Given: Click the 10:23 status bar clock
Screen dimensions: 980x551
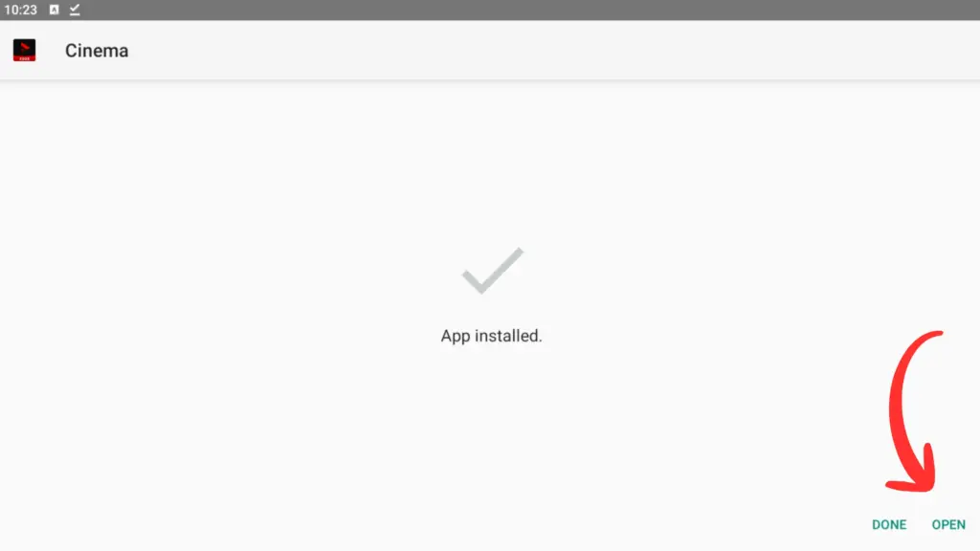Looking at the screenshot, I should pyautogui.click(x=21, y=10).
